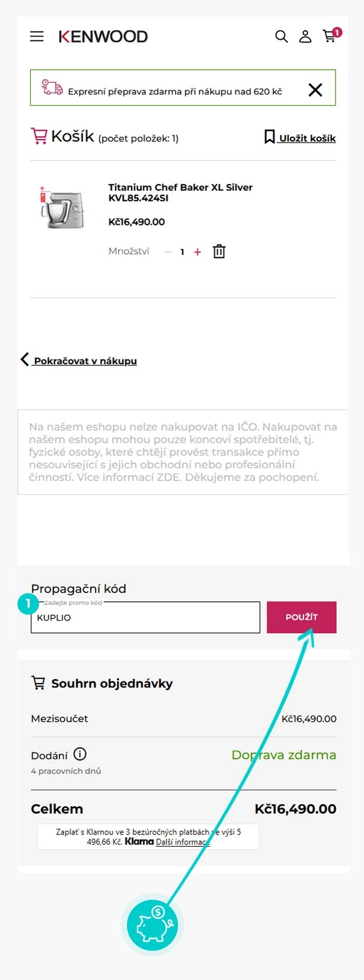Open the search magnifier icon
The image size is (364, 980).
[x=281, y=37]
